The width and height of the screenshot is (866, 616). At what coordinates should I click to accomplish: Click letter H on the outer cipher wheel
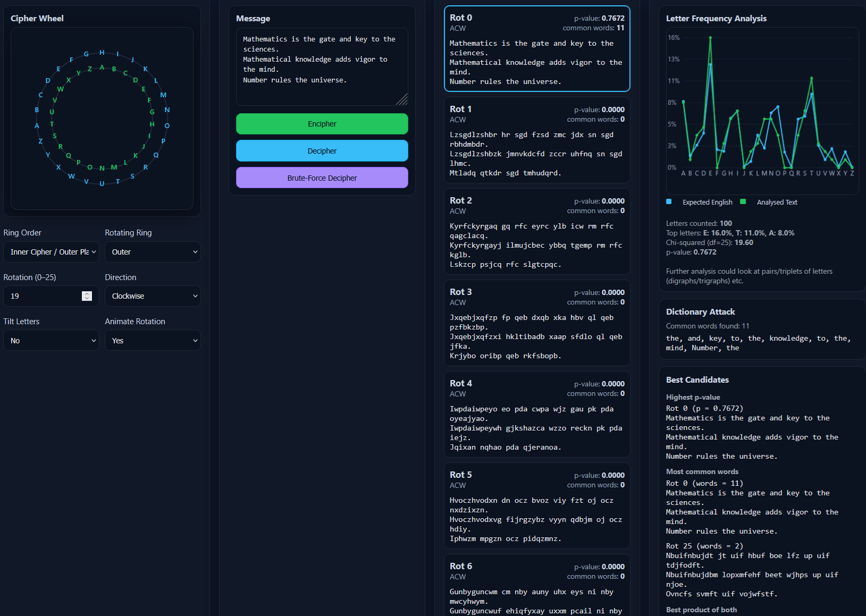102,53
